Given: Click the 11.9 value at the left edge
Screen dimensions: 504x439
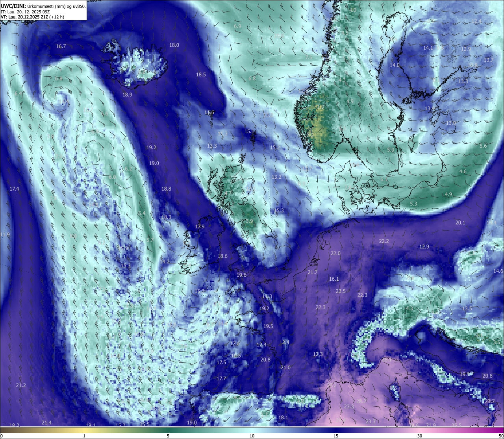Looking at the screenshot, I should [x=5, y=235].
